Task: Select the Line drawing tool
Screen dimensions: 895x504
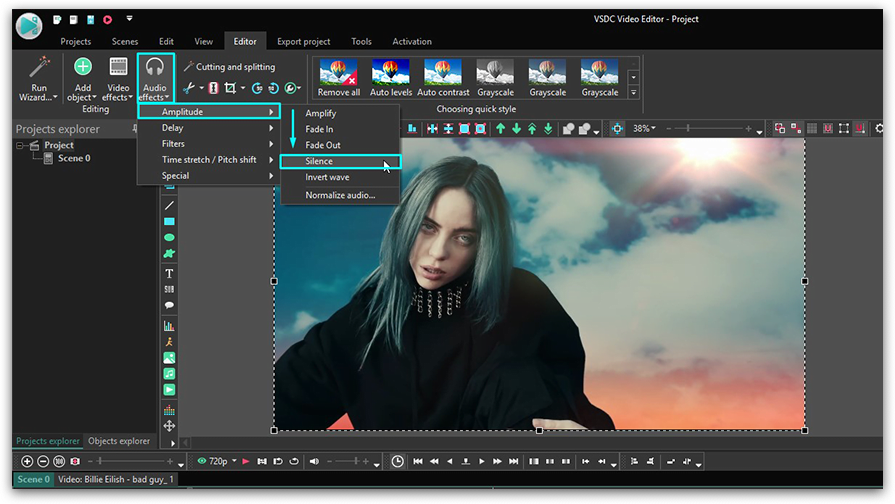Action: pos(169,205)
